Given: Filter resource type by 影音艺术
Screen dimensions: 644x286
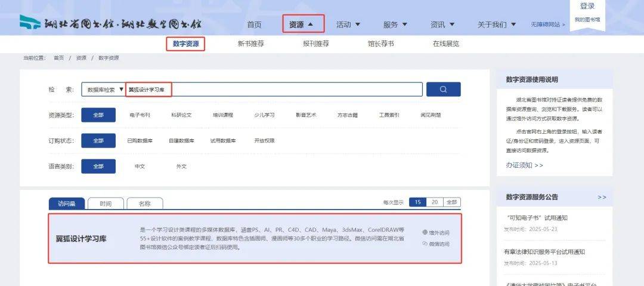Looking at the screenshot, I should tap(306, 115).
